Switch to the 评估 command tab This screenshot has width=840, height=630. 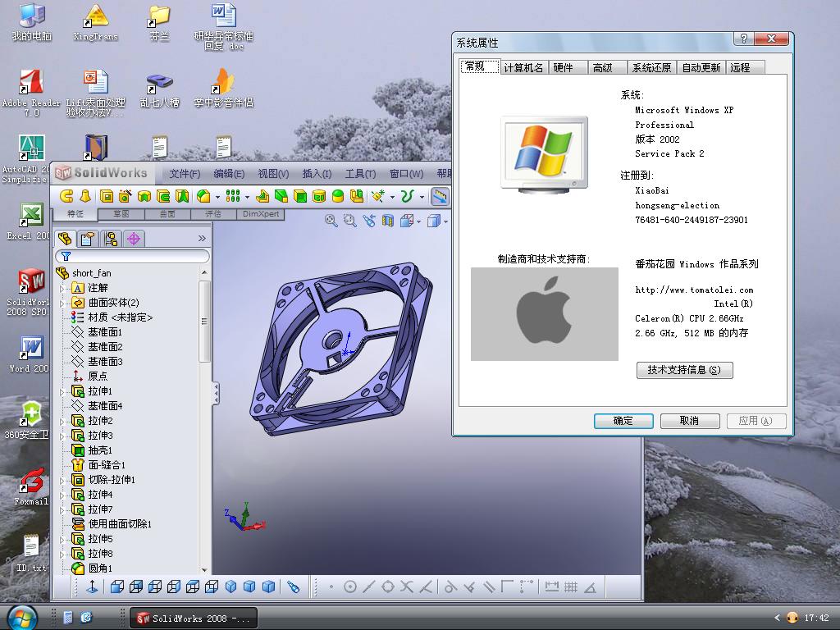[x=213, y=214]
